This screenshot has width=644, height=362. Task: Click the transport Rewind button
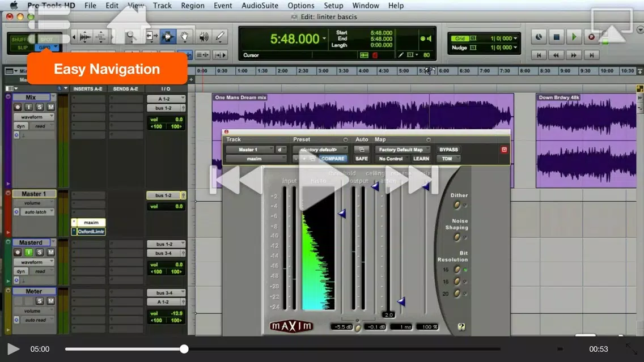coord(556,55)
